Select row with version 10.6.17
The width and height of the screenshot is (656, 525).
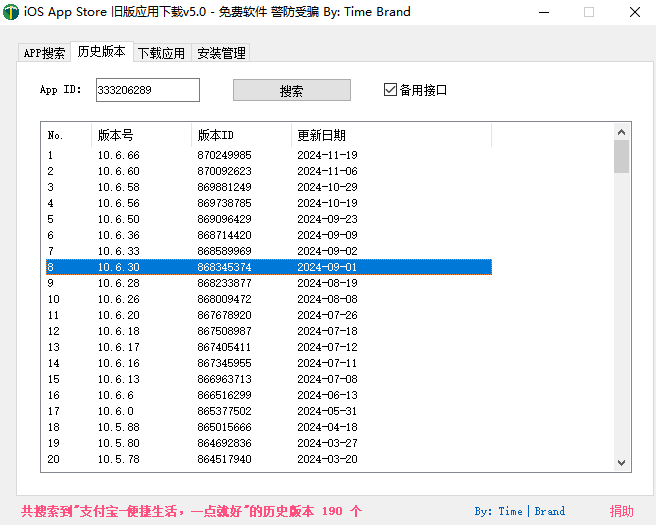coord(269,347)
